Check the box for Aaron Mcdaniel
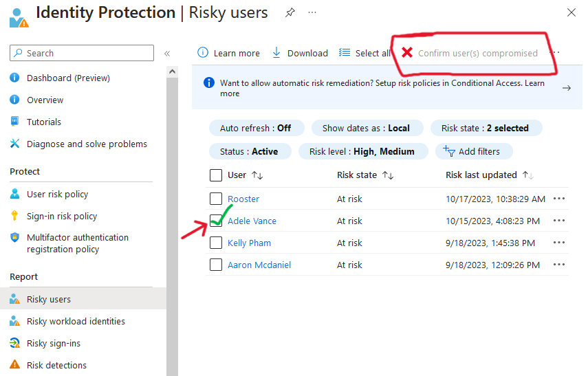Viewport: 588px width, 376px height. pos(216,265)
